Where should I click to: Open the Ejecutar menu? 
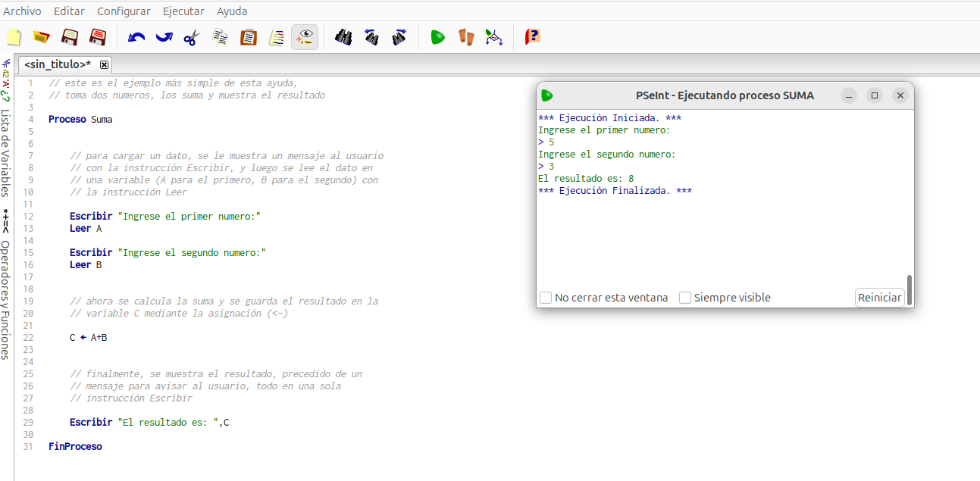coord(183,11)
